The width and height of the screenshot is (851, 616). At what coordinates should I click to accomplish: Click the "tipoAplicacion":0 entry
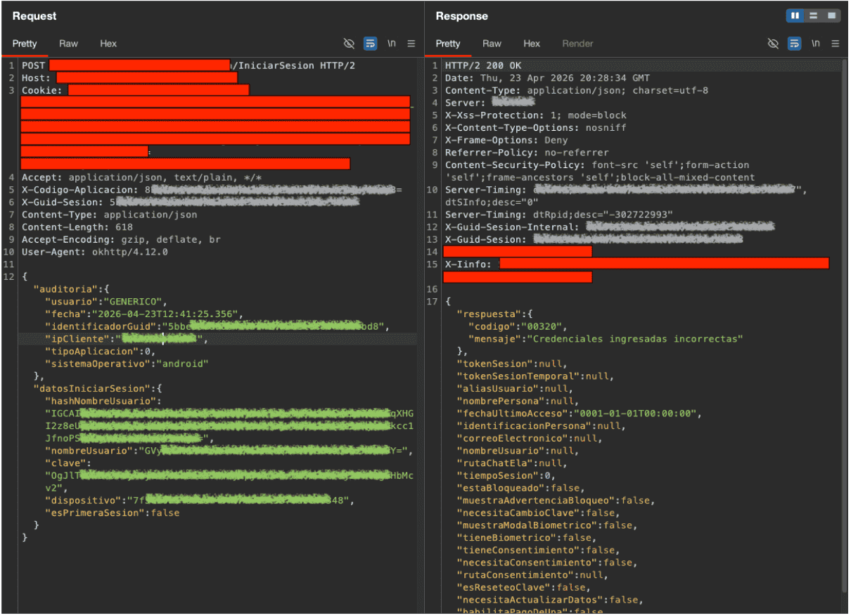(x=101, y=352)
